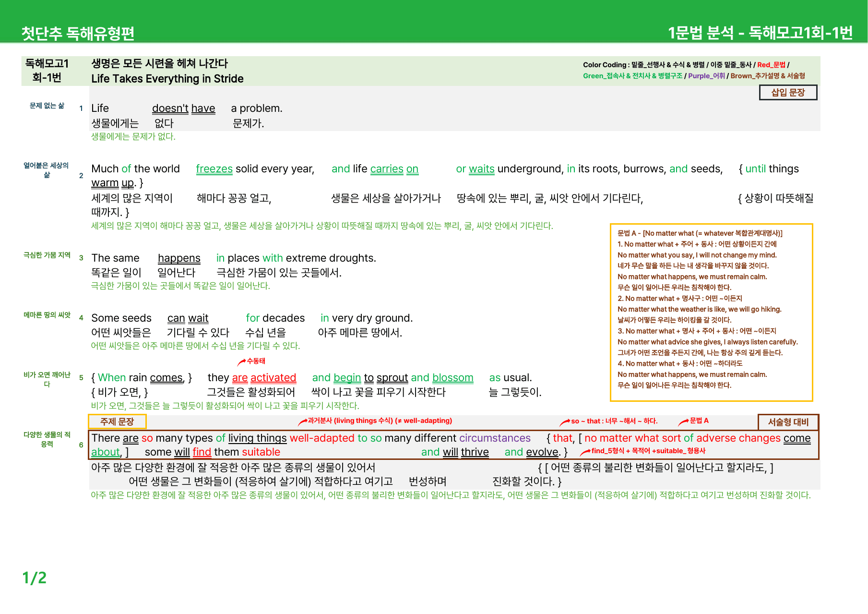Click 'No matter what you say, I will not change my mind.'

click(697, 255)
